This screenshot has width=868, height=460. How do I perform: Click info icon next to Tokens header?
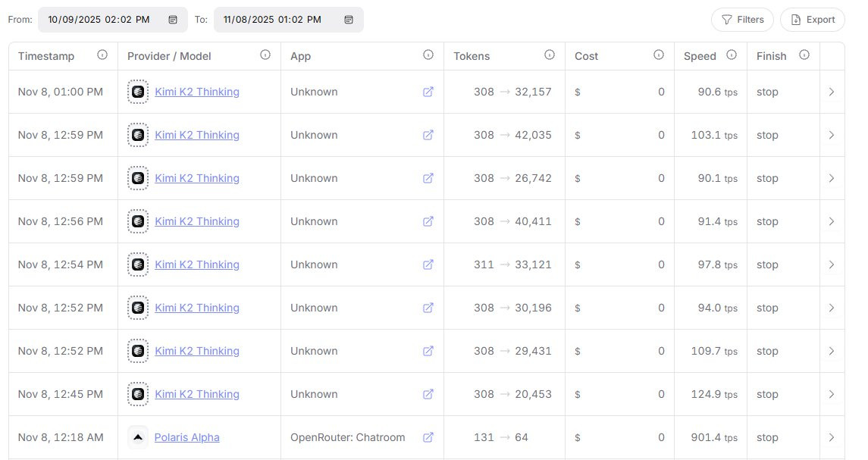pos(550,55)
